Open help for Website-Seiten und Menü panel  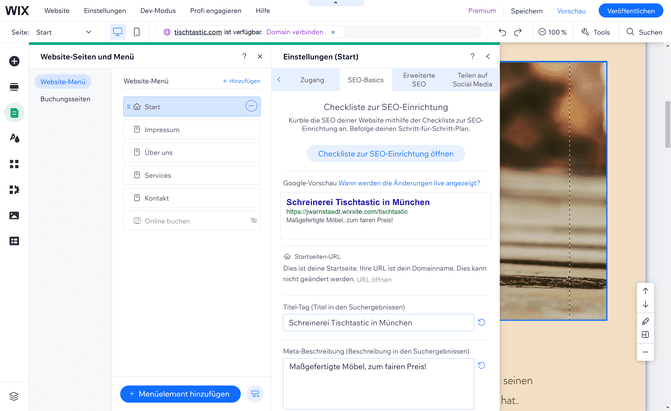244,56
